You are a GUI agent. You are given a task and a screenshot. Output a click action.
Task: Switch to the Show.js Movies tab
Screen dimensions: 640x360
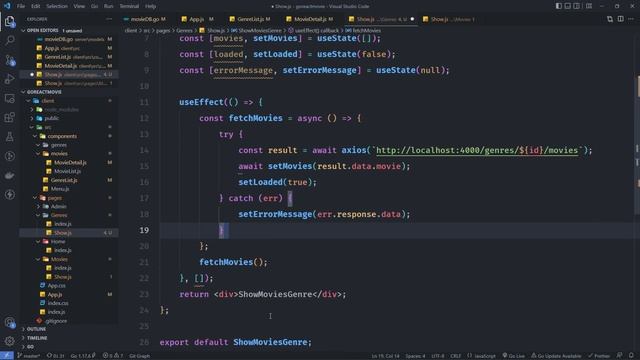(449, 19)
